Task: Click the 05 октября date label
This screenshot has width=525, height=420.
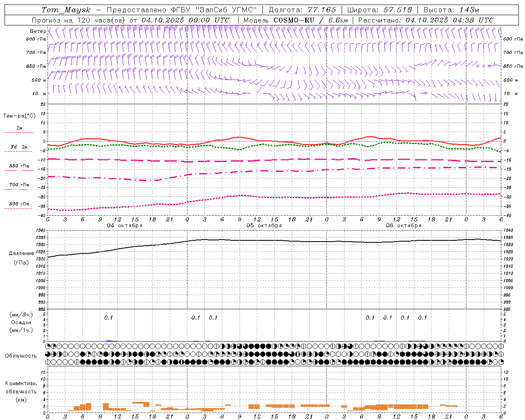Action: pos(264,226)
